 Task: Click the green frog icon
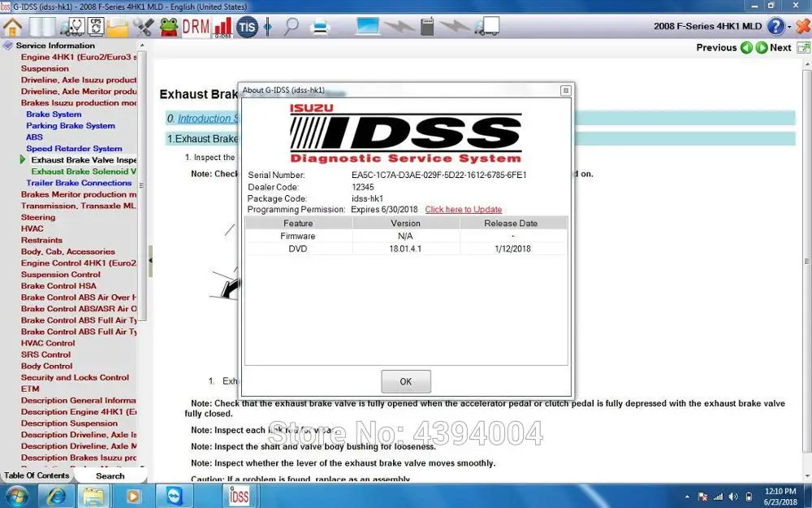pyautogui.click(x=169, y=27)
